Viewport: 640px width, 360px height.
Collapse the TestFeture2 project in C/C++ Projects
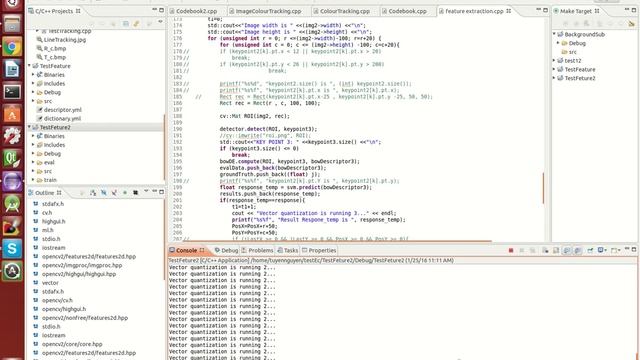tap(29, 127)
